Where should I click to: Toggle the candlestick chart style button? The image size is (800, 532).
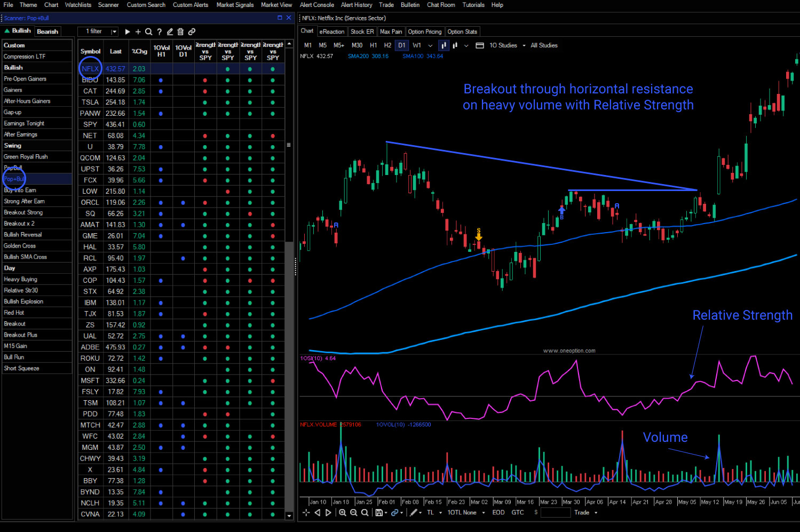[443, 45]
